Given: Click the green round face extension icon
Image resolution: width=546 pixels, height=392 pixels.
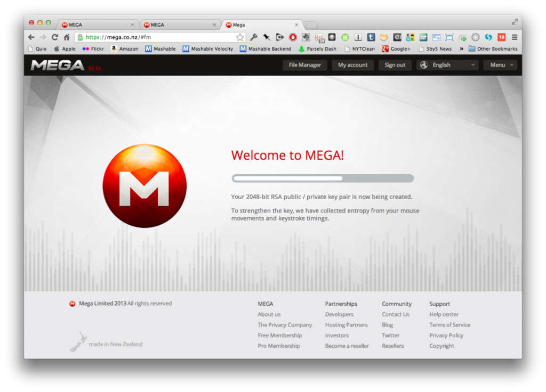Looking at the screenshot, I should 345,37.
